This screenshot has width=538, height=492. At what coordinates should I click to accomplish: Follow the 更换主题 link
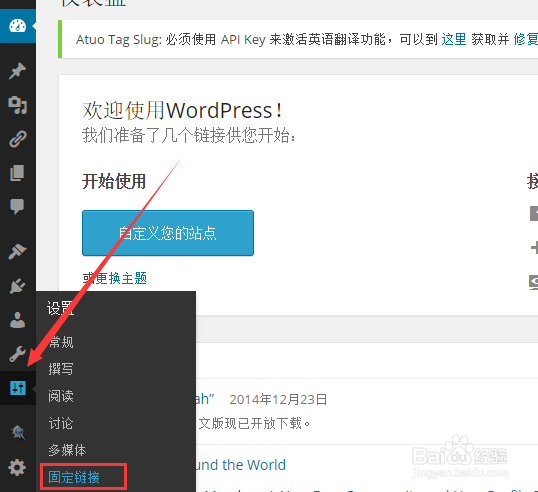click(121, 278)
